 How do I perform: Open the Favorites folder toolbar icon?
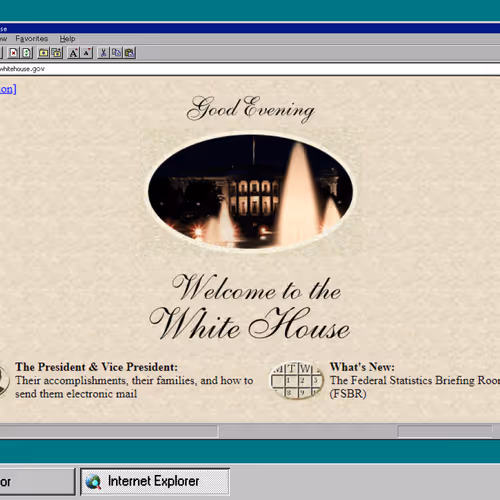click(x=43, y=53)
